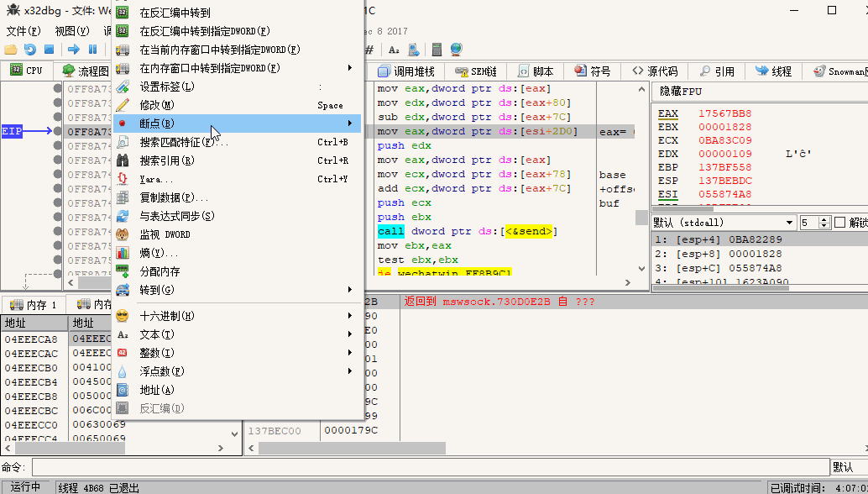Click the pause execution toolbar icon
This screenshot has height=494, width=868.
click(x=93, y=50)
